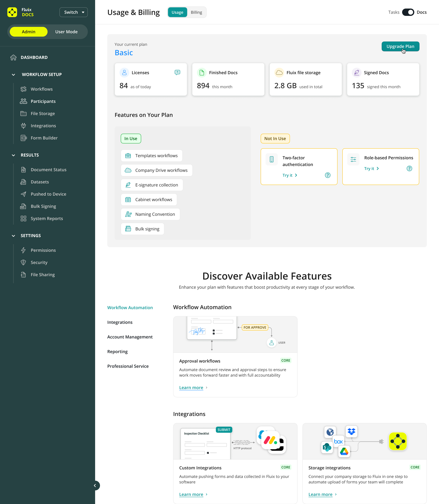This screenshot has width=439, height=504.
Task: Click Two-factor authentication help question icon
Action: point(328,175)
